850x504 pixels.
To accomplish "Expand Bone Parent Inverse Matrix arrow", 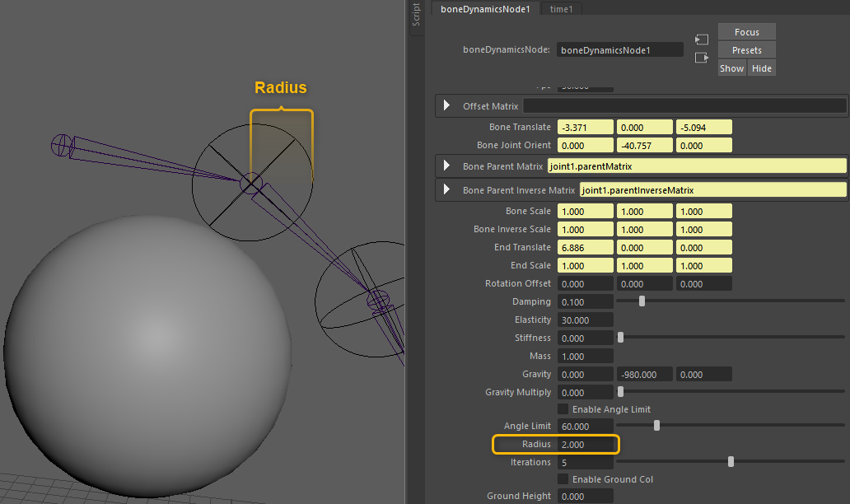I will point(447,190).
